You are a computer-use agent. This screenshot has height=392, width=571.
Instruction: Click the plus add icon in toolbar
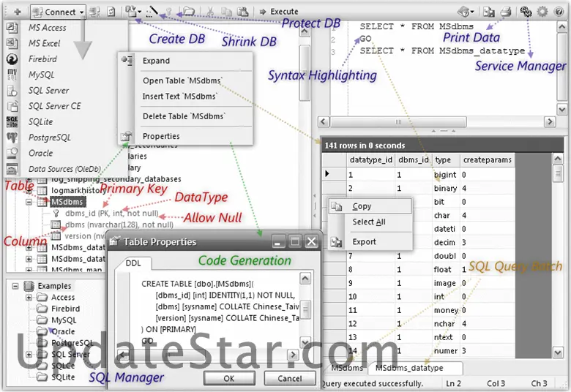coord(17,12)
